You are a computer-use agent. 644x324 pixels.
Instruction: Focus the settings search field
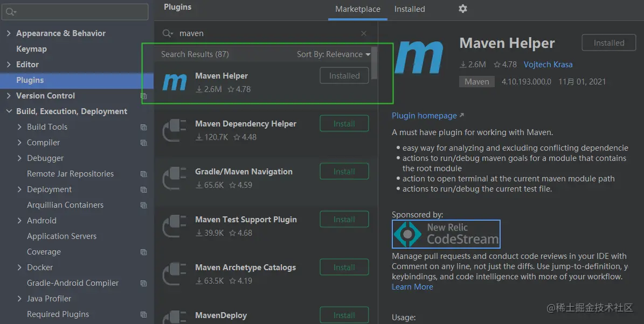click(x=75, y=12)
